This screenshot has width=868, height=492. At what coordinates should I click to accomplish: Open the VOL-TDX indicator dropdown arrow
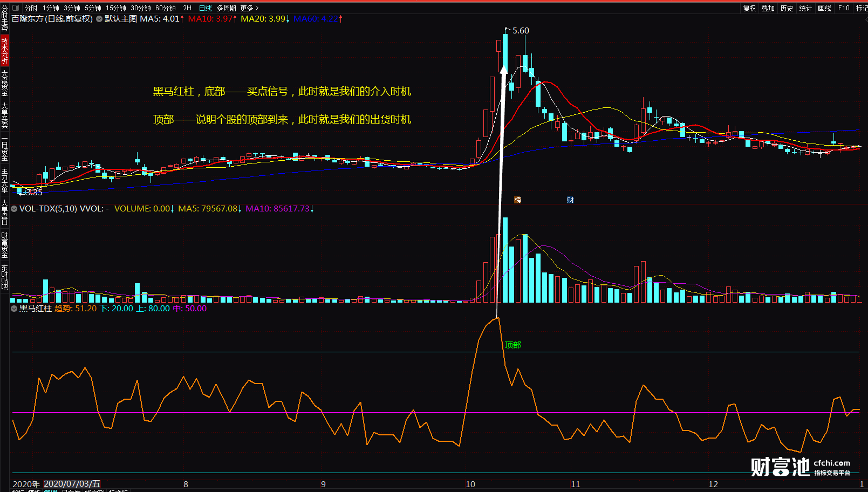click(14, 209)
